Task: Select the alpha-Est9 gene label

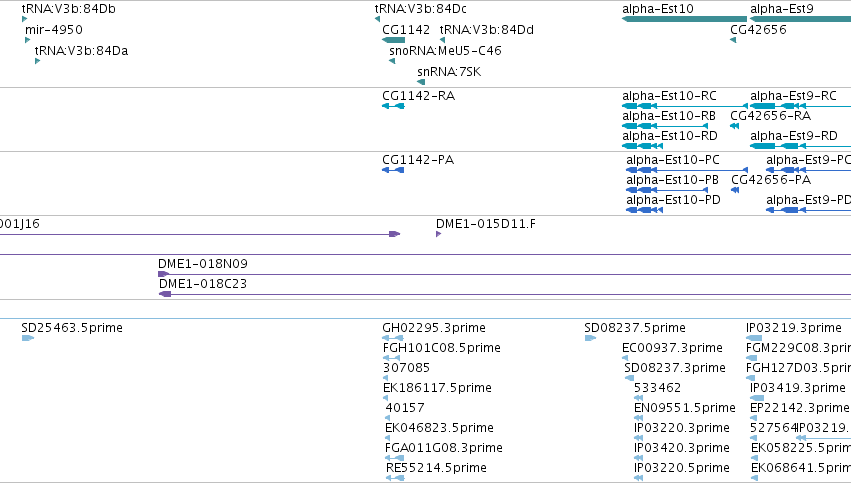Action: (782, 9)
